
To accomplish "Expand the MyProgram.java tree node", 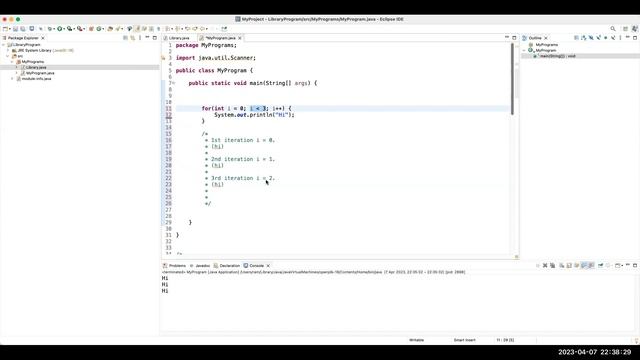I will tap(17, 73).
